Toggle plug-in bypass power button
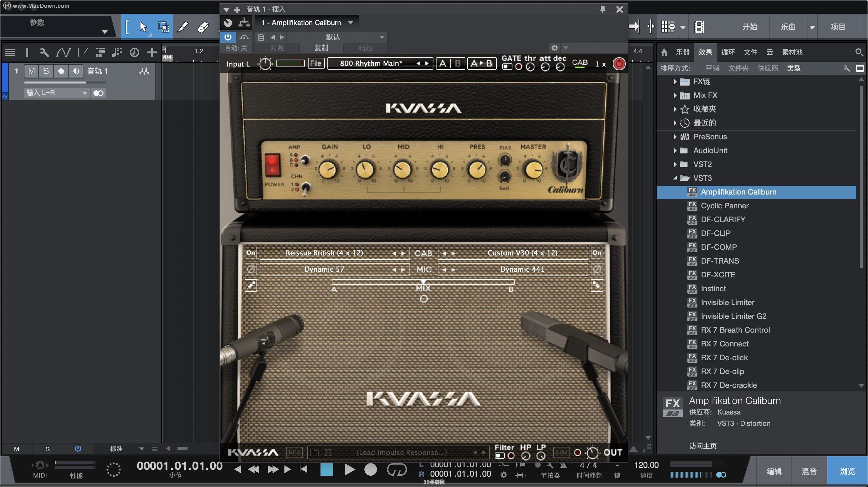Viewport: 868px width, 487px height. pyautogui.click(x=228, y=37)
